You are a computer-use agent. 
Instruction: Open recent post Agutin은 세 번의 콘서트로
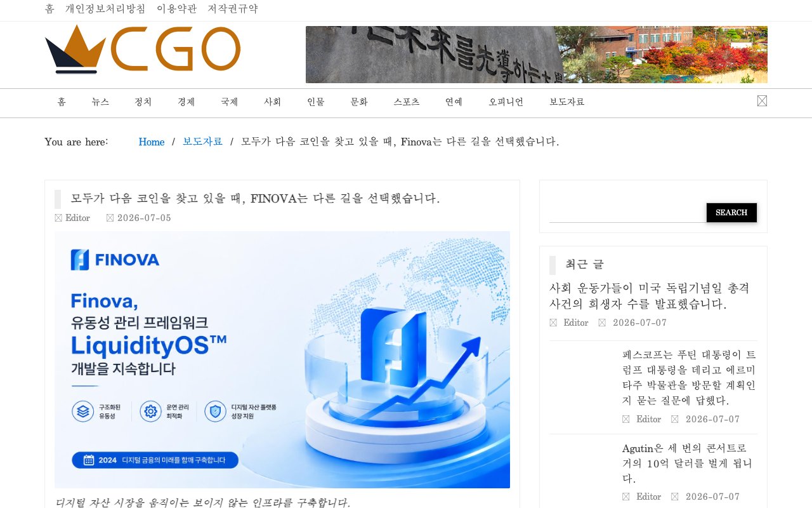point(688,464)
